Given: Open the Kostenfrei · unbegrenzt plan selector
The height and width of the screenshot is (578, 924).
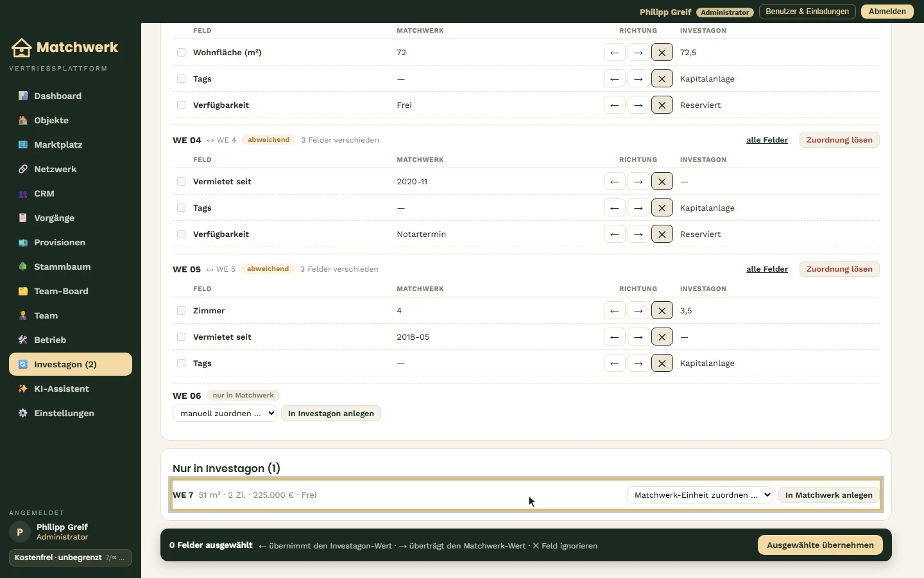Looking at the screenshot, I should [71, 557].
